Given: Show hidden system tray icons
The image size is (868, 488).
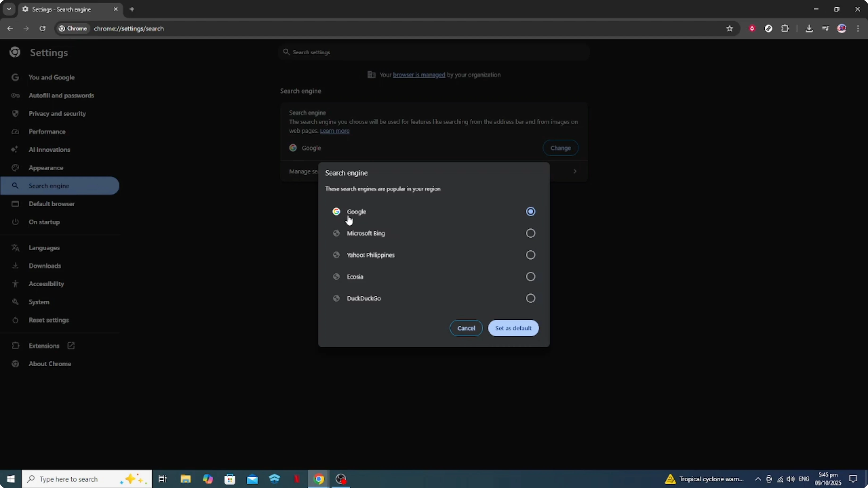Looking at the screenshot, I should pos(758,479).
